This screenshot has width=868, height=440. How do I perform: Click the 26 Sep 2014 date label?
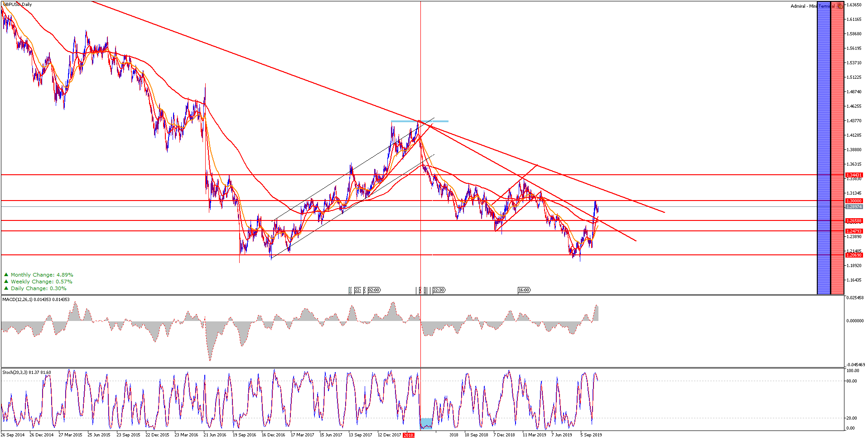point(13,435)
